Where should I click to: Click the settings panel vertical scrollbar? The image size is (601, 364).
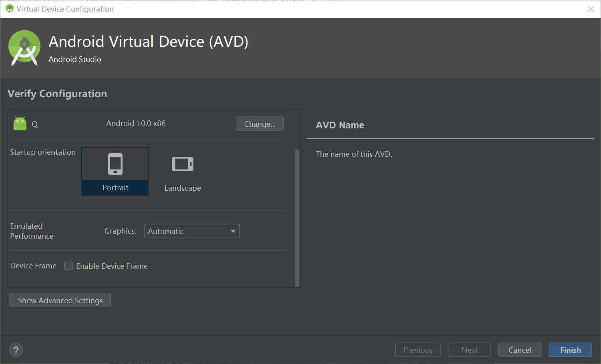297,218
